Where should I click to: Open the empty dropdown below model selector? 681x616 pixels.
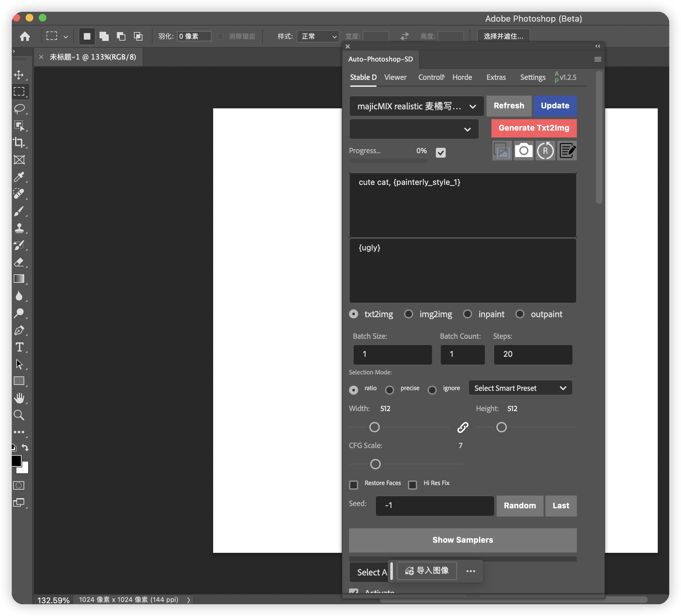[414, 129]
